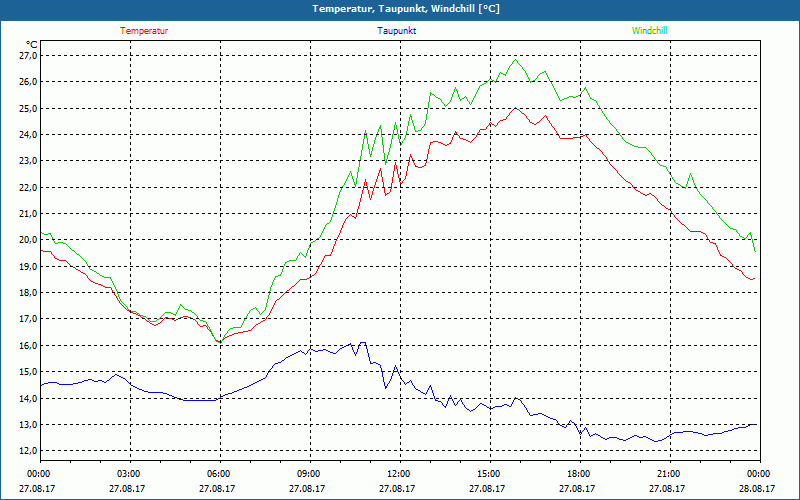The height and width of the screenshot is (500, 800).
Task: Click the 28.08.17 date label
Action: [x=757, y=488]
